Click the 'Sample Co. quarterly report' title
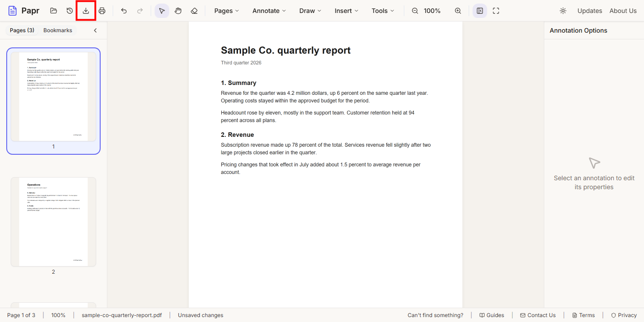The height and width of the screenshot is (322, 644). (286, 50)
